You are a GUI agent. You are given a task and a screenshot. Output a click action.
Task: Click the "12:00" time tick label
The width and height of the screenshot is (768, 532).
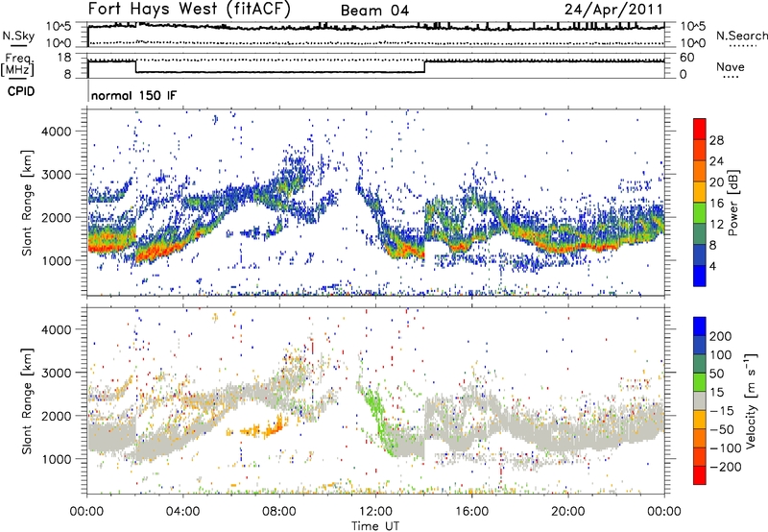pos(375,512)
